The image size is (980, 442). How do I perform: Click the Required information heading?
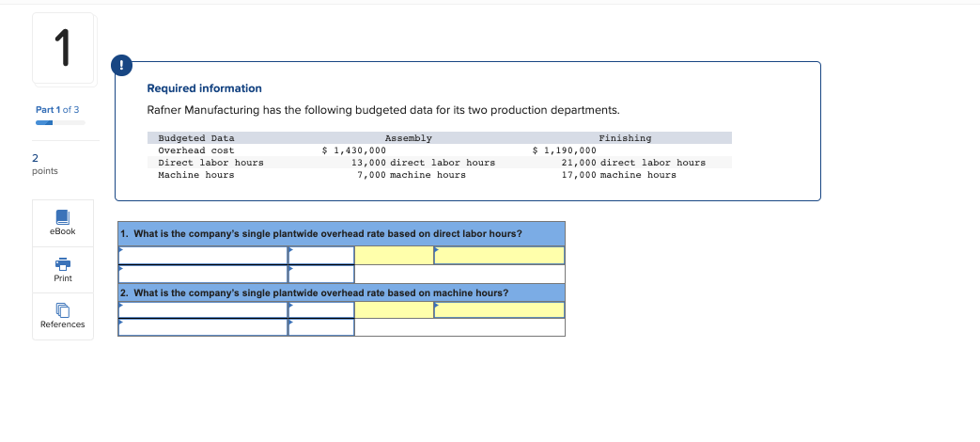(205, 88)
